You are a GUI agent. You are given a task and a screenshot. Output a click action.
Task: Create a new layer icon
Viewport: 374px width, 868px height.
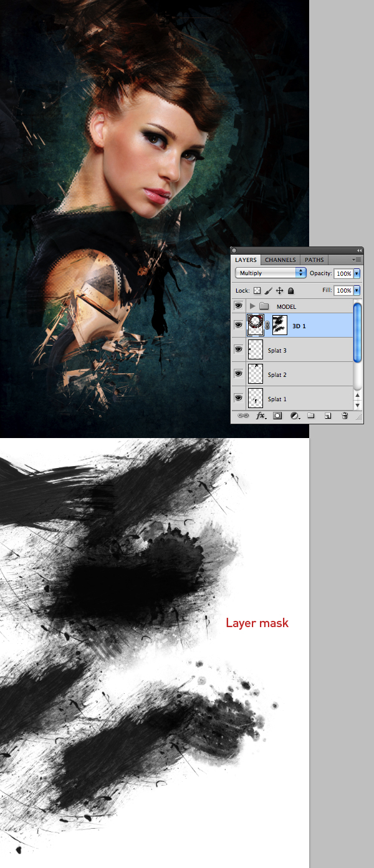coord(327,416)
